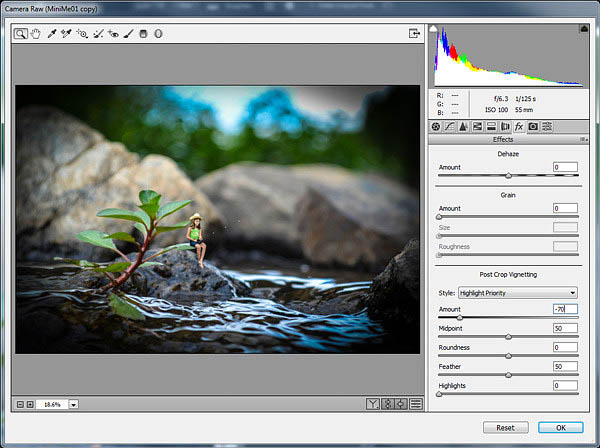Open the Presets panel icon

pos(547,127)
